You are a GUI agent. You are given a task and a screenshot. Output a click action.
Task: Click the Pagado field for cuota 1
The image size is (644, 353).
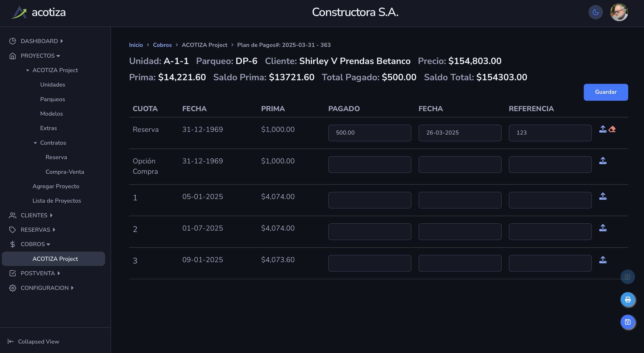point(370,200)
